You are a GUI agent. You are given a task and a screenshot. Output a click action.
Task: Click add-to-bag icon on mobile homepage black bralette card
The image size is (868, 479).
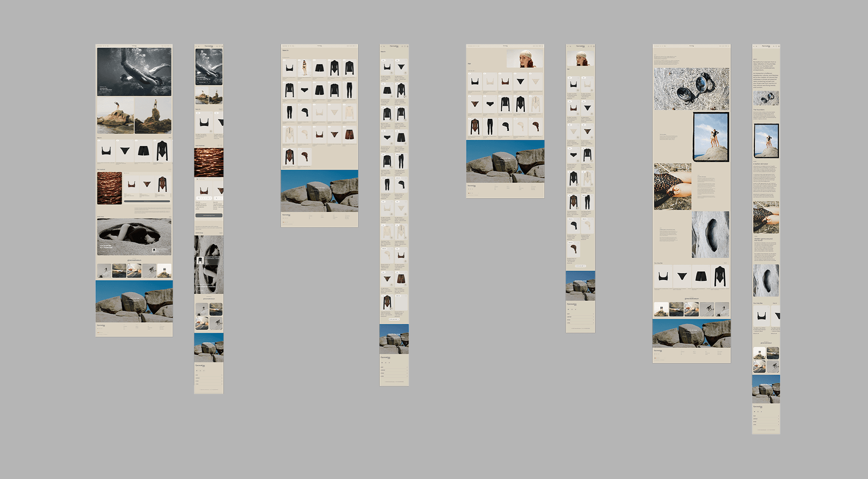[x=210, y=131]
